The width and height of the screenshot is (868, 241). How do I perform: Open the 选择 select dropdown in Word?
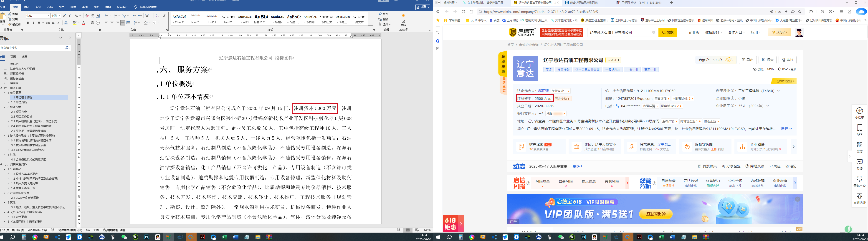click(385, 25)
